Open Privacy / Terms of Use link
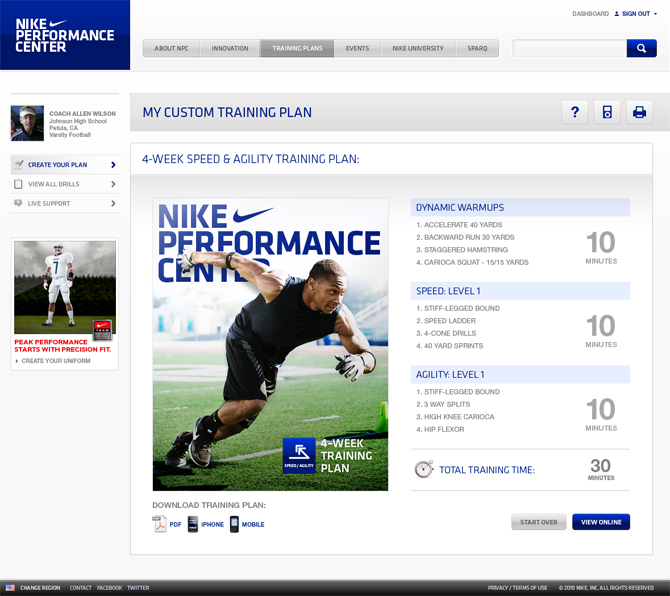Image resolution: width=670 pixels, height=596 pixels. [517, 588]
